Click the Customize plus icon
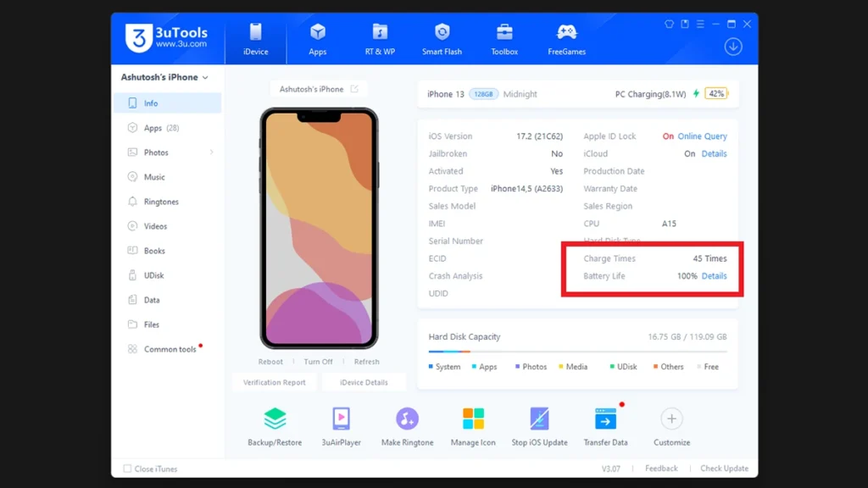Screen dimensions: 868x488 tap(671, 419)
